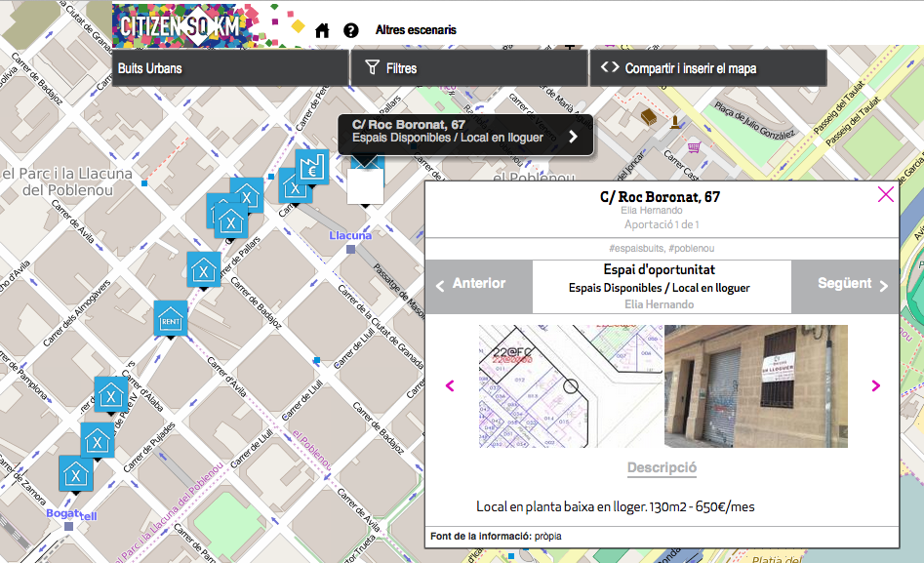
Task: Click the brown book library map icon
Action: tap(648, 117)
